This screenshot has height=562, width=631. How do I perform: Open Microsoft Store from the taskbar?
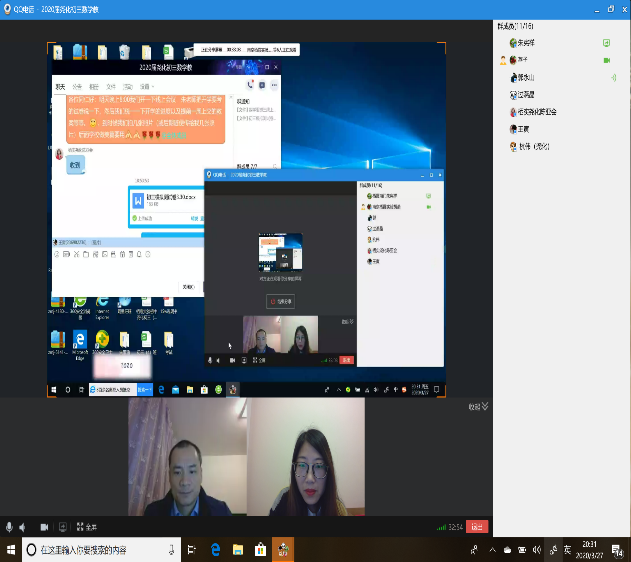click(x=260, y=550)
